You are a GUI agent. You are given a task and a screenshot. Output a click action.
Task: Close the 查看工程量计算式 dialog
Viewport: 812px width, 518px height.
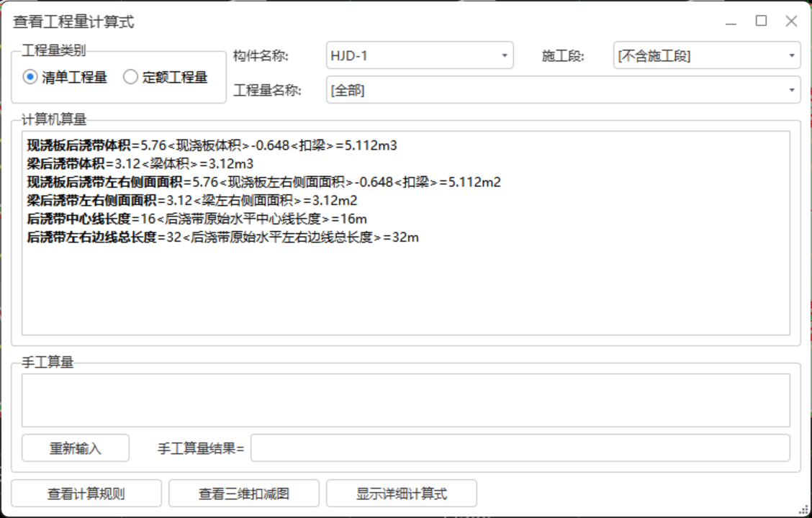[x=791, y=21]
